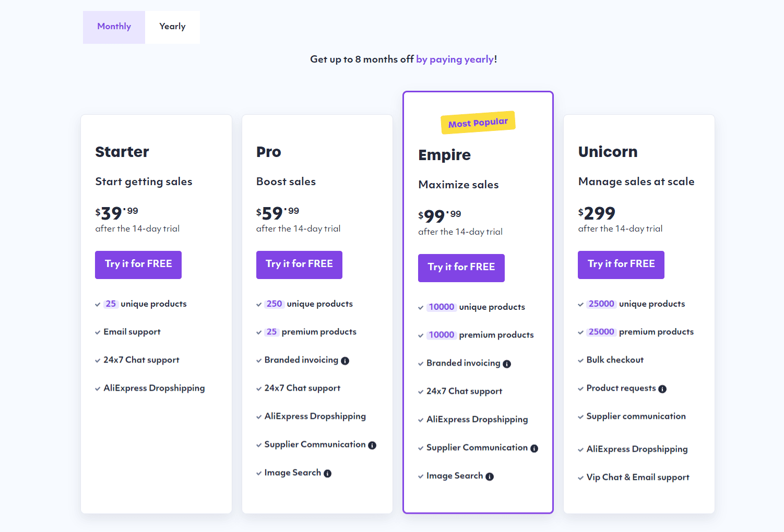Image resolution: width=784 pixels, height=532 pixels.
Task: Switch billing to Yearly
Action: [x=172, y=26]
